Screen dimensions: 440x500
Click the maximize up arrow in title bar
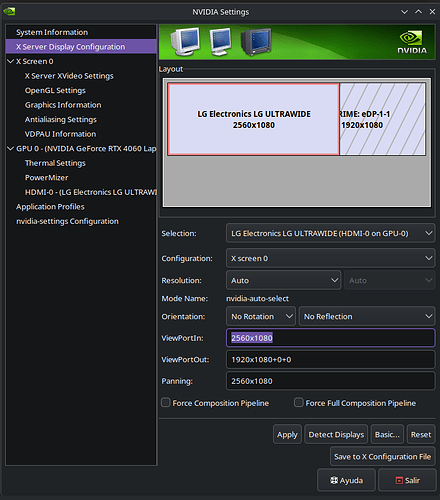click(418, 12)
